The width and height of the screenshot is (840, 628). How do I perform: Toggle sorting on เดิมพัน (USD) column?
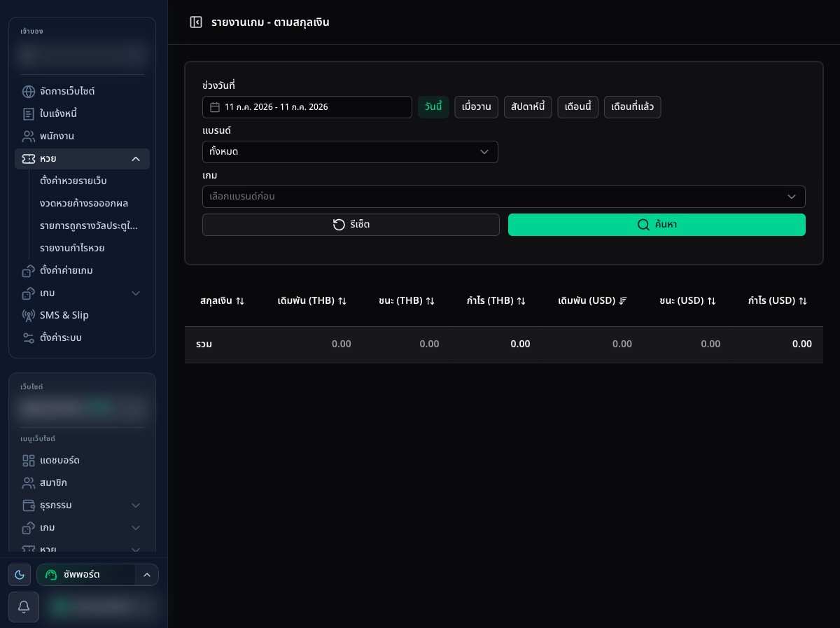[592, 300]
